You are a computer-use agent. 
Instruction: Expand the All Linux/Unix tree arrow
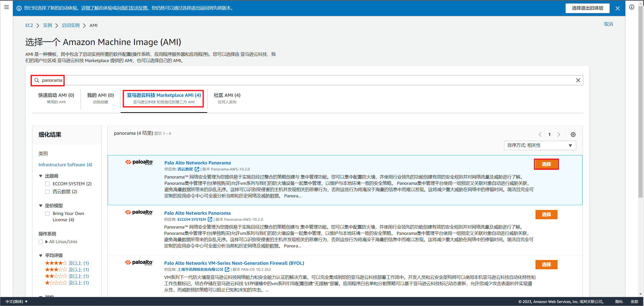46,242
